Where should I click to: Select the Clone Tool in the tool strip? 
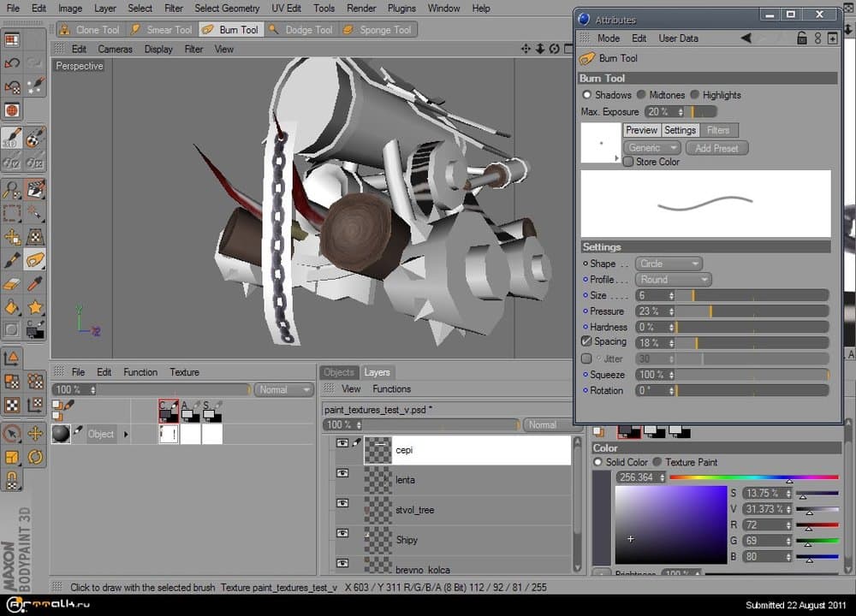coord(89,29)
